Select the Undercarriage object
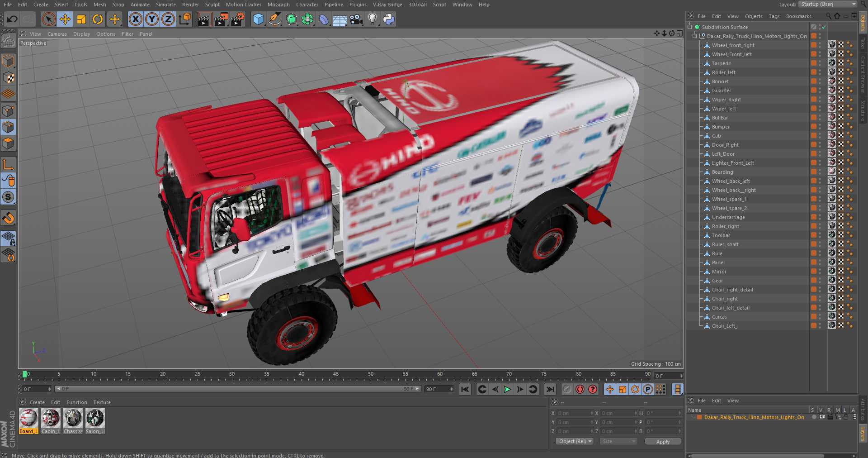Viewport: 868px width, 458px height. click(728, 217)
